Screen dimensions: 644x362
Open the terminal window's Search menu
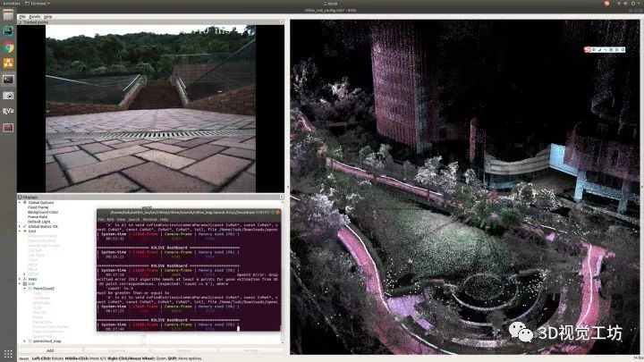pyautogui.click(x=134, y=220)
